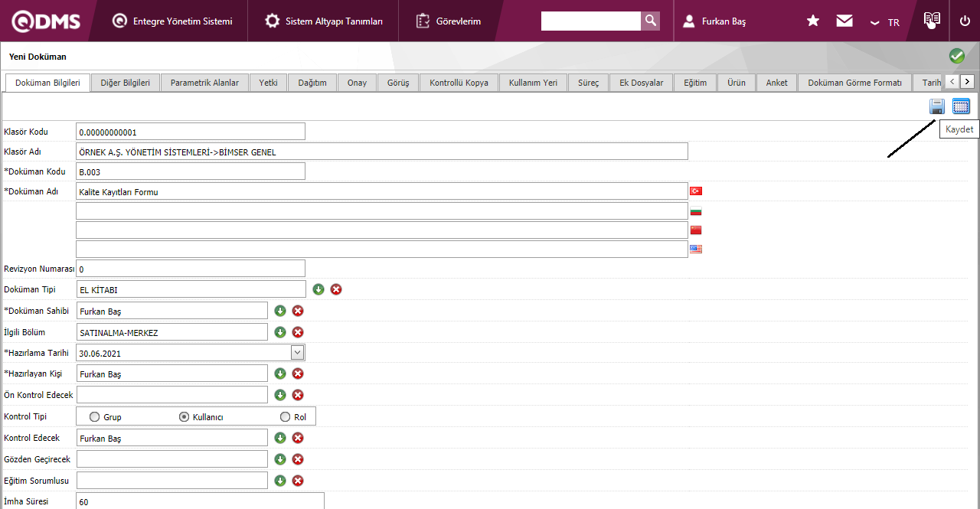980x509 pixels.
Task: Switch to the Kontrollü Kopya tab
Action: click(x=459, y=83)
